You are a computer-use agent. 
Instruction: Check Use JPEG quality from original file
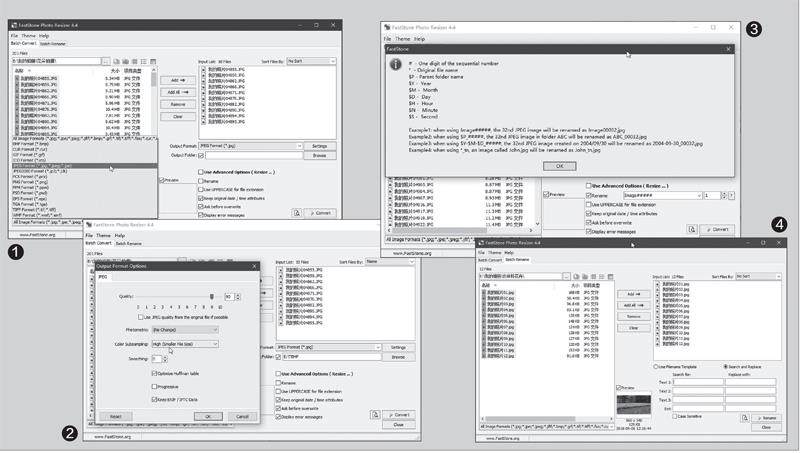[140, 317]
